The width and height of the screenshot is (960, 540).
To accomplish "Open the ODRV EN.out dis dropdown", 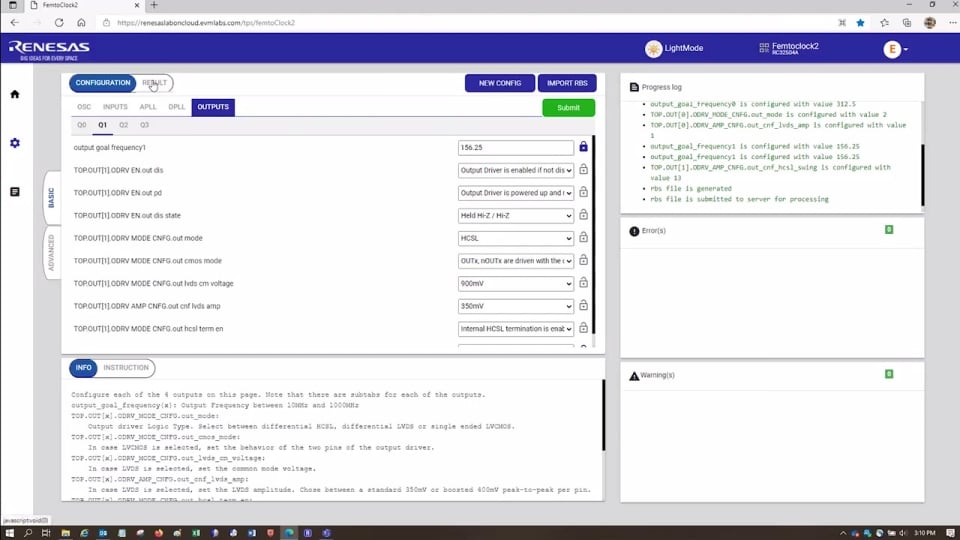I will tap(516, 170).
